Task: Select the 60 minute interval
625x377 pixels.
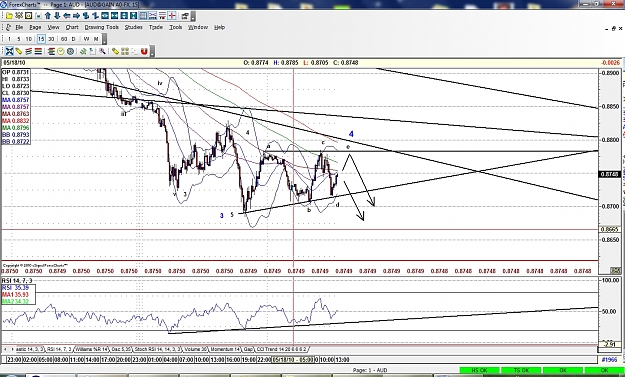Action: pos(64,39)
